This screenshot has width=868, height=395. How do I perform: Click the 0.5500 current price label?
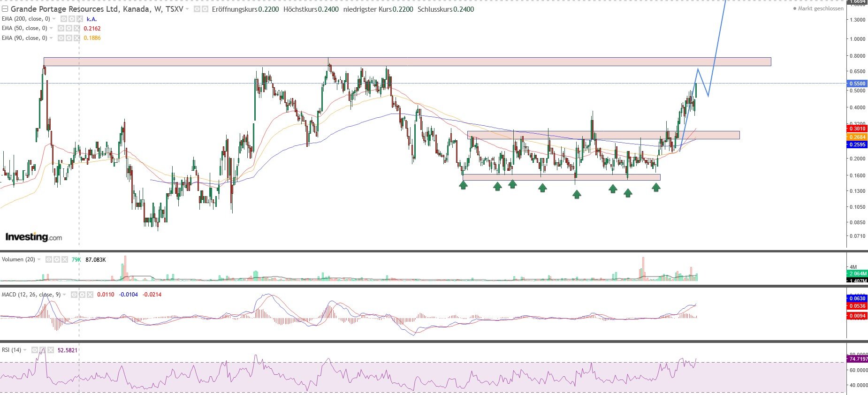[x=856, y=84]
